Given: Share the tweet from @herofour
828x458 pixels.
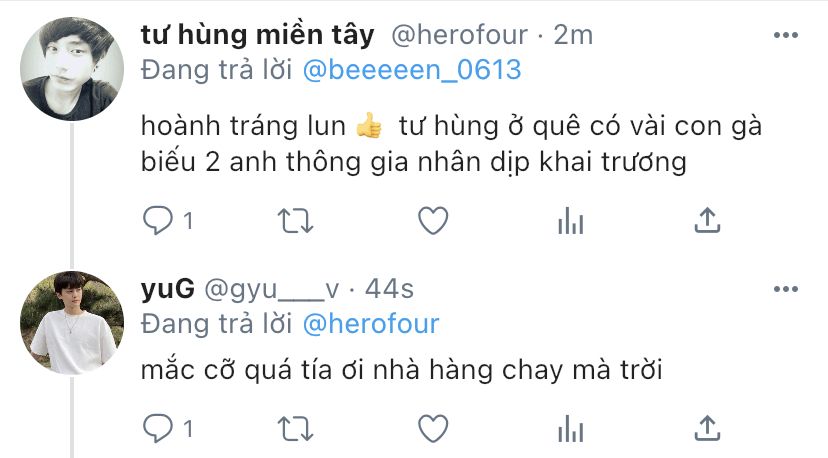Looking at the screenshot, I should tap(707, 220).
